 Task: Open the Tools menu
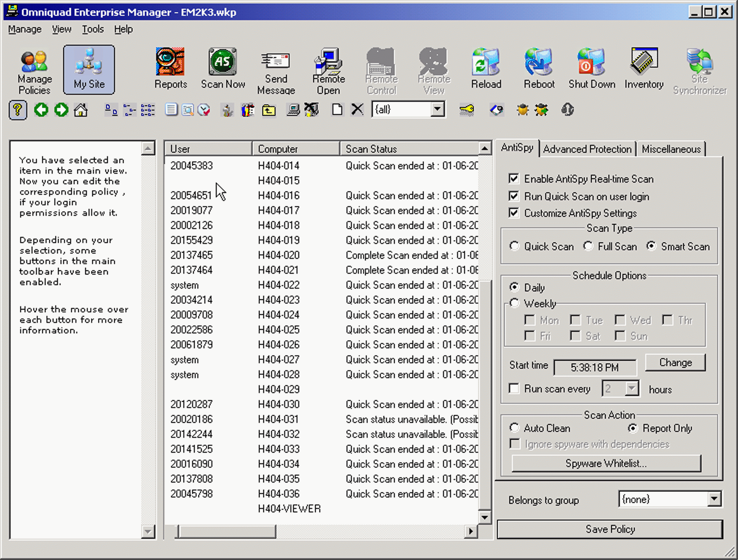[x=93, y=29]
